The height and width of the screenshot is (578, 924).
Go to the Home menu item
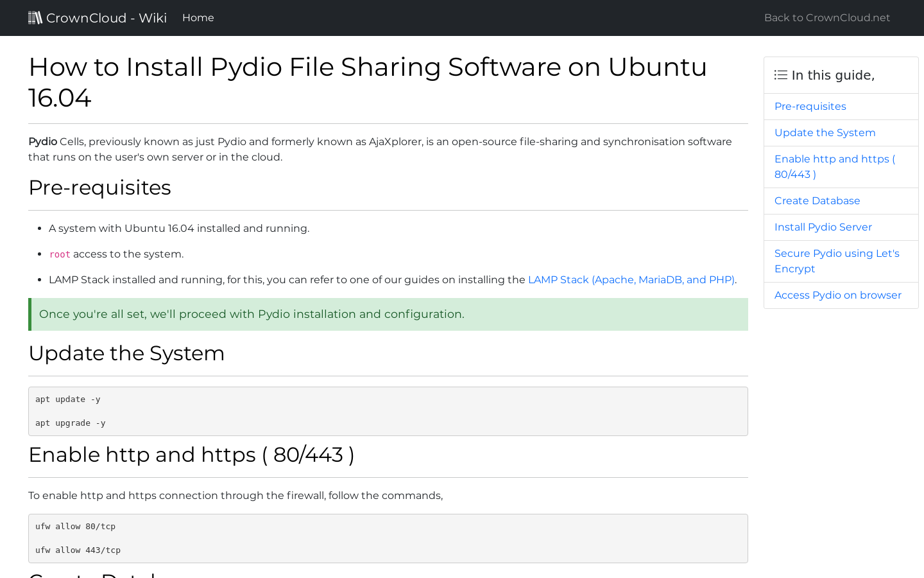coord(198,18)
